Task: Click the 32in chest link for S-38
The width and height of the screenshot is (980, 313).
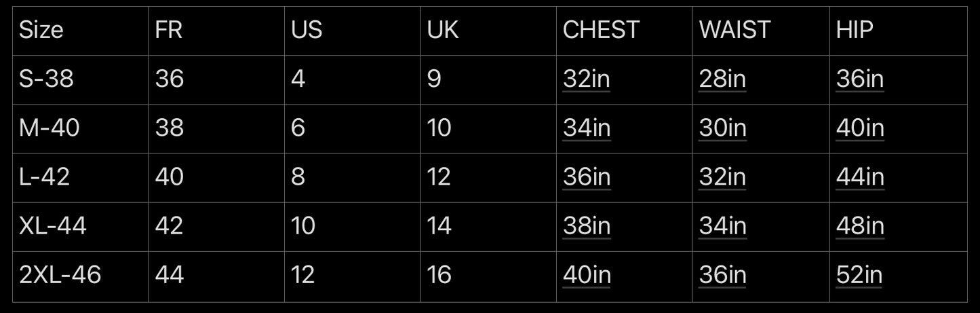Action: [587, 79]
